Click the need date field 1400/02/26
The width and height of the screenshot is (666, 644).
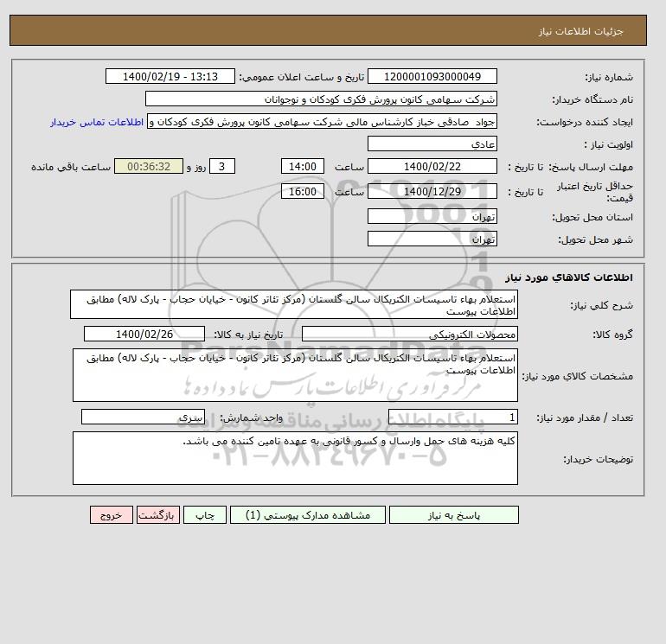pyautogui.click(x=144, y=334)
